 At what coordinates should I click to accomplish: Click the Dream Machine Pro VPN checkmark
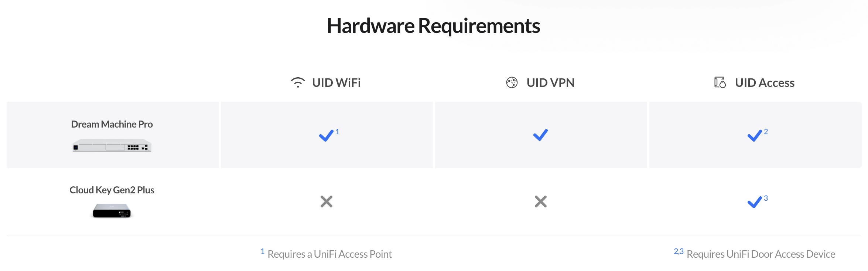(540, 135)
